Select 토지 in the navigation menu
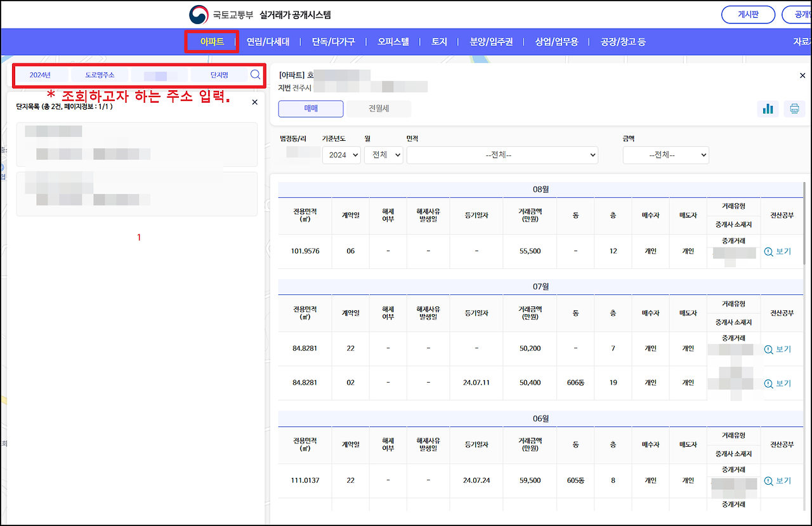812x526 pixels. [x=438, y=41]
